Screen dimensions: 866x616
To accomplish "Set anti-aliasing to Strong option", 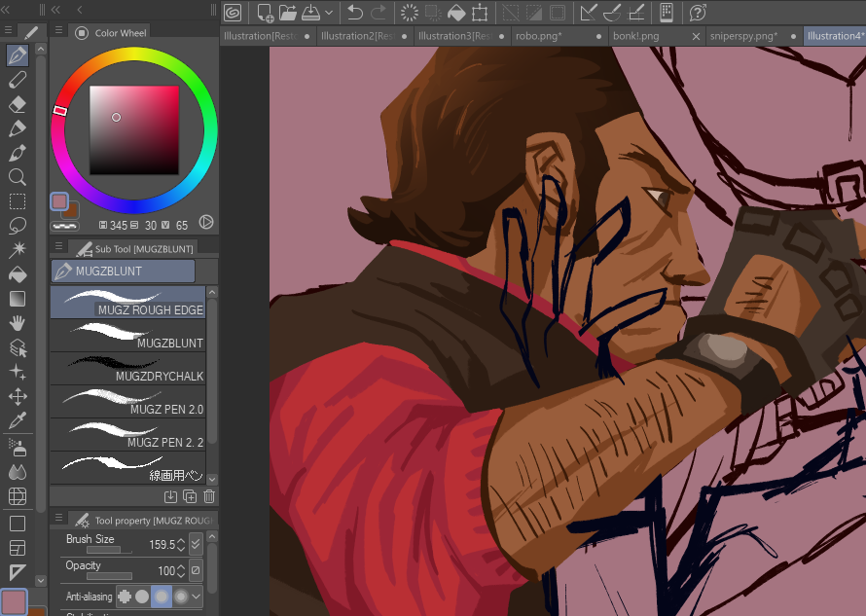I will click(x=181, y=597).
